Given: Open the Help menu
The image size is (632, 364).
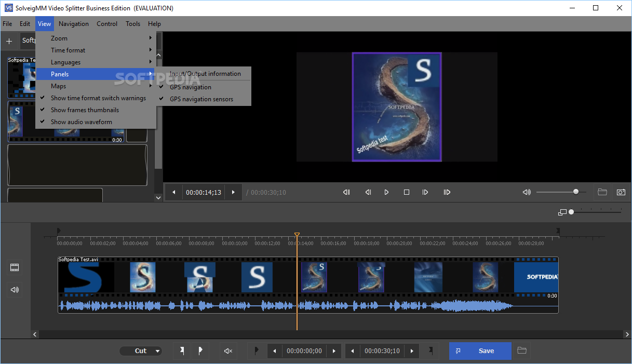Looking at the screenshot, I should coord(154,24).
